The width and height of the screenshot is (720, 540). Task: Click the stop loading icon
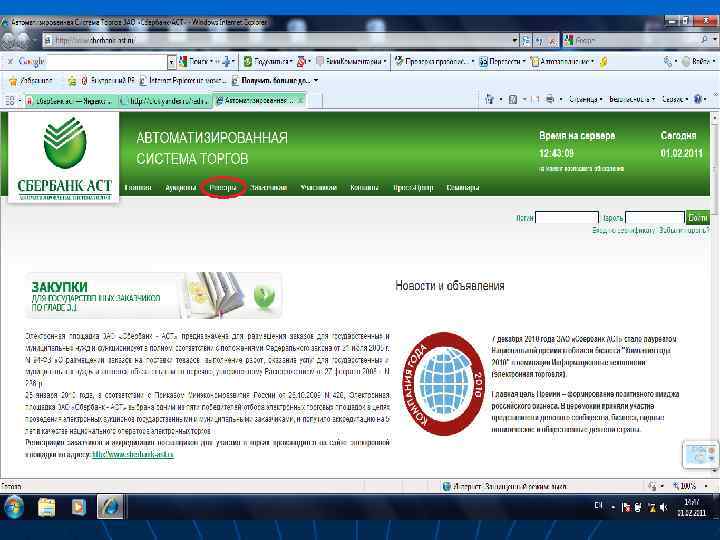pyautogui.click(x=552, y=40)
